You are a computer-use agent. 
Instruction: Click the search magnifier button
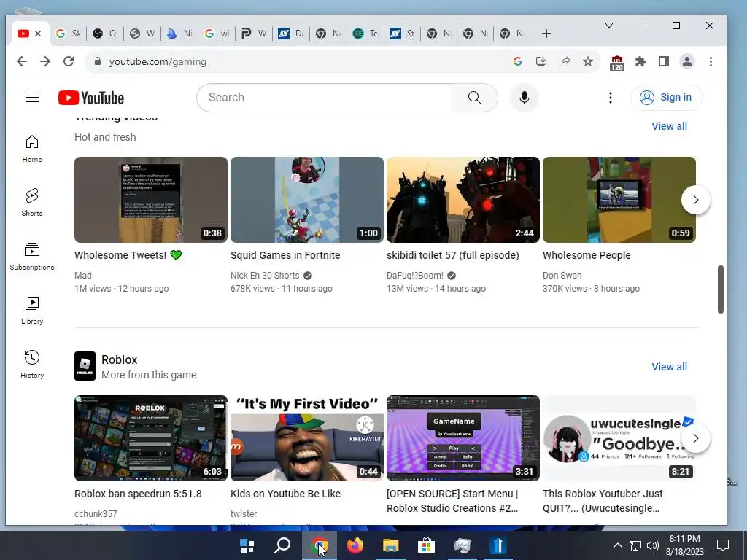(474, 98)
